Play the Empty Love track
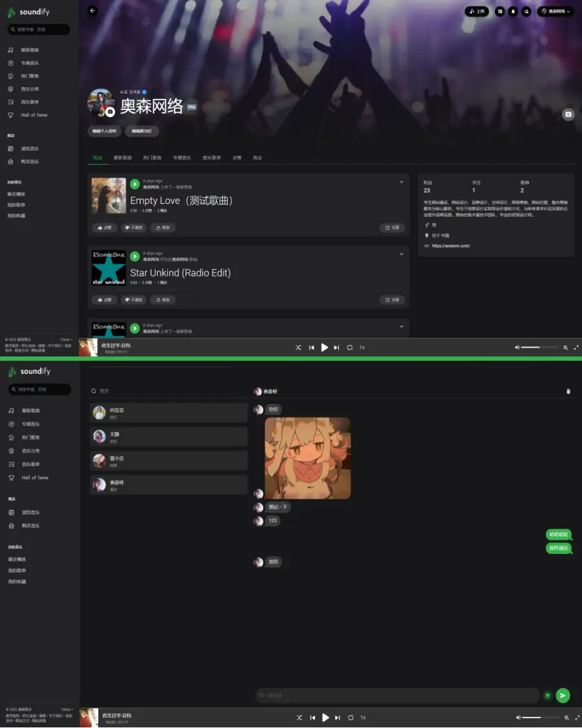 (x=135, y=184)
